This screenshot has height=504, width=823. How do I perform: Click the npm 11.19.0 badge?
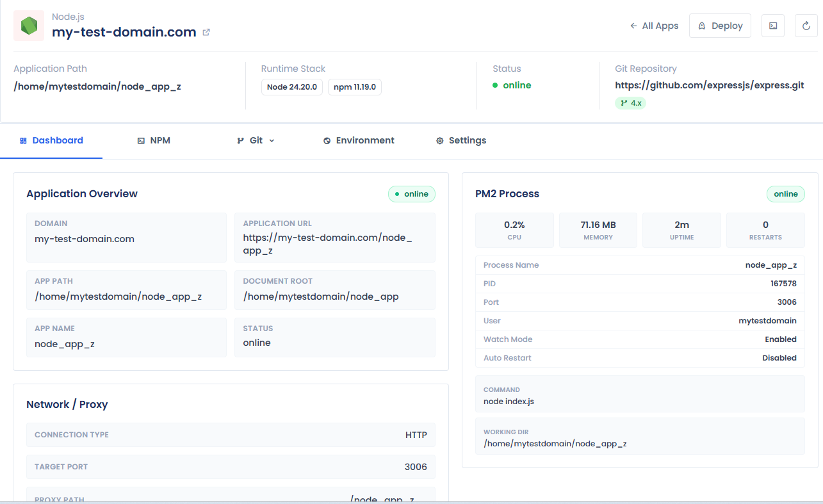(x=355, y=87)
